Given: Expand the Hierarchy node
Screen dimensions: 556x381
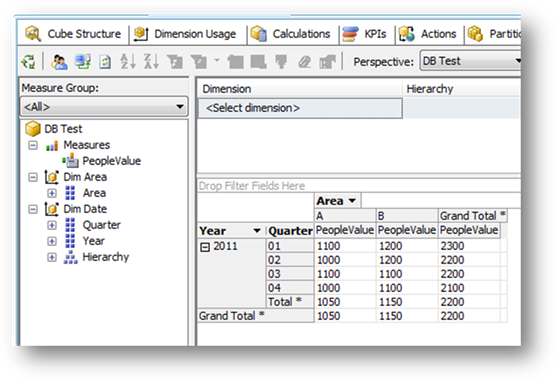Looking at the screenshot, I should pyautogui.click(x=52, y=257).
